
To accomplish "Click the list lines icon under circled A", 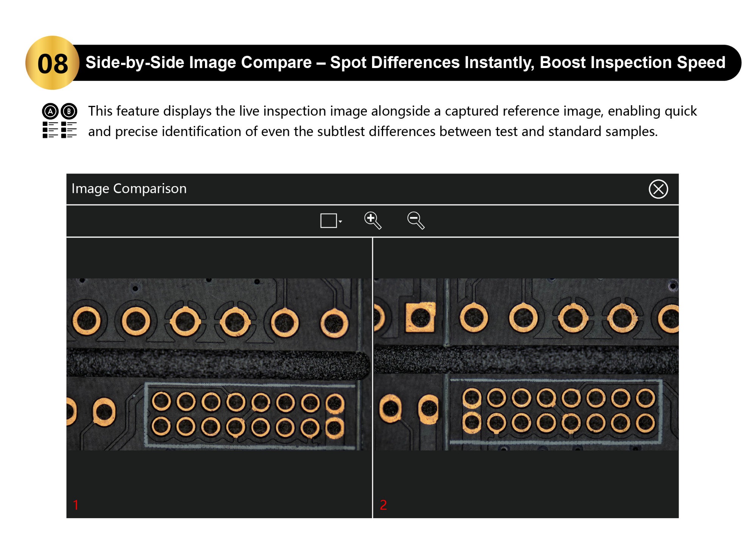I will click(x=50, y=130).
